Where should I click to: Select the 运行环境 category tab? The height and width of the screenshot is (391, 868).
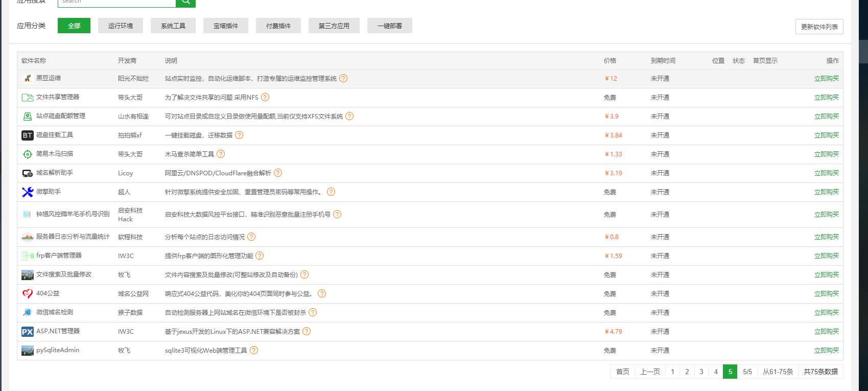pyautogui.click(x=121, y=26)
